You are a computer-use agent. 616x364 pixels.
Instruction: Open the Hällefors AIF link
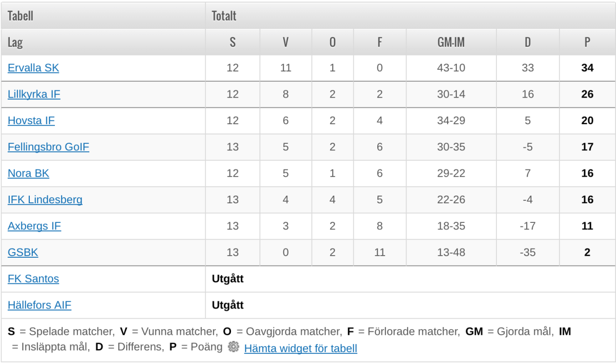tap(40, 305)
